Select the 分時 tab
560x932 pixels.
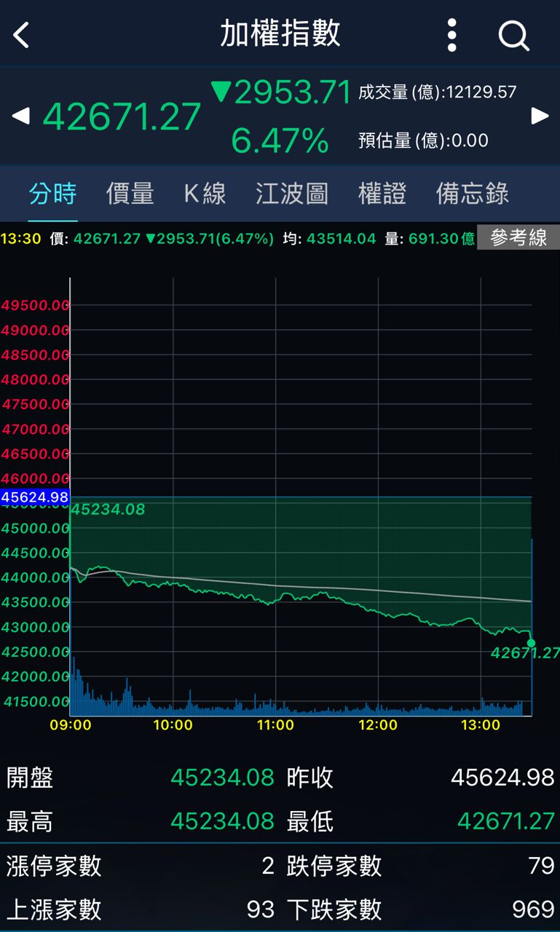pyautogui.click(x=52, y=194)
